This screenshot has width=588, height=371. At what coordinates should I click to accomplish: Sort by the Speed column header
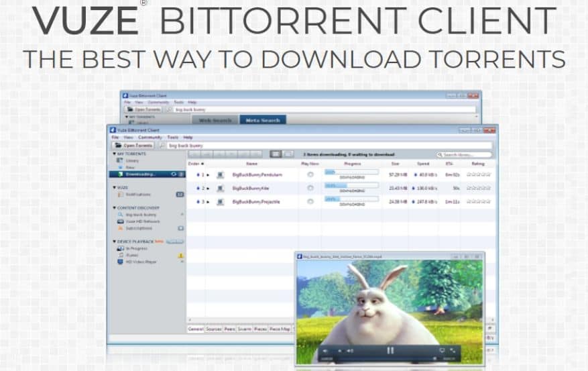422,164
